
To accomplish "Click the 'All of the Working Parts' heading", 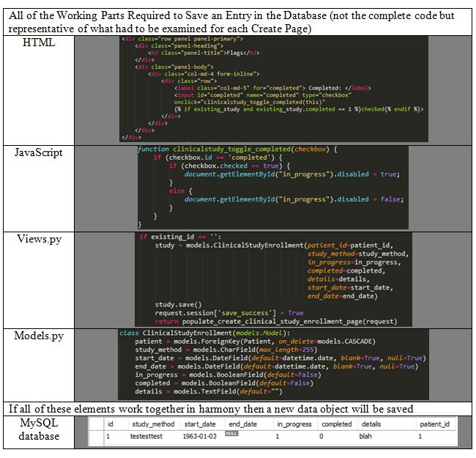I will [x=231, y=22].
